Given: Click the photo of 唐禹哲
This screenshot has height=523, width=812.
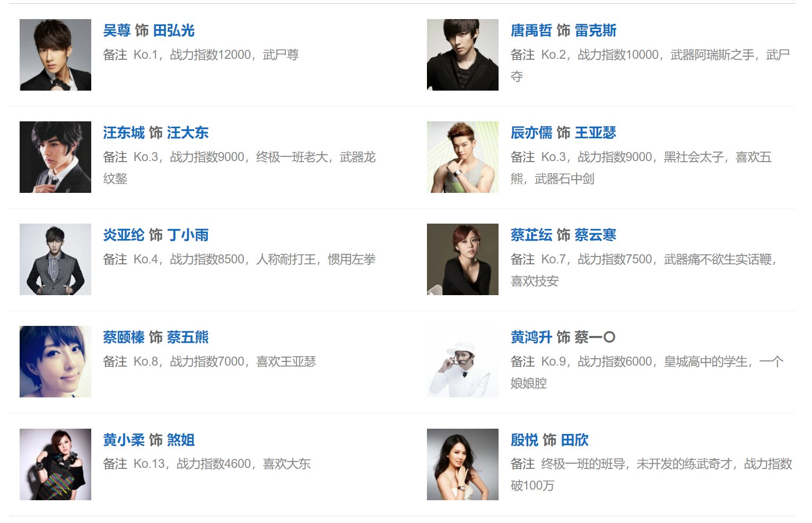Looking at the screenshot, I should click(462, 55).
